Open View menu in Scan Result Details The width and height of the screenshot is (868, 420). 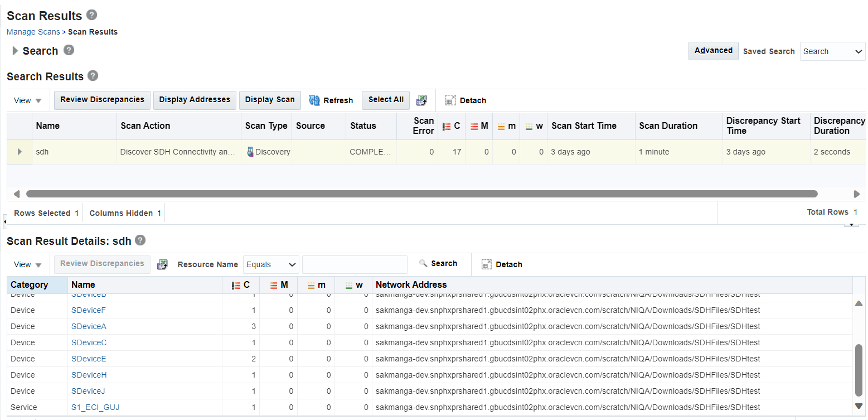[28, 264]
